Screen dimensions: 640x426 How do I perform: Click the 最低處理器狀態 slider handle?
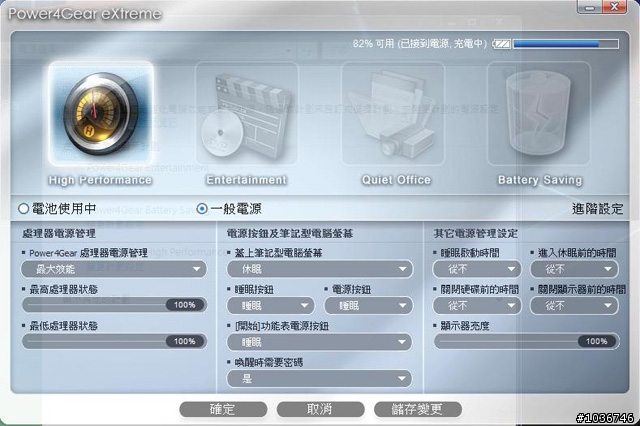185,341
